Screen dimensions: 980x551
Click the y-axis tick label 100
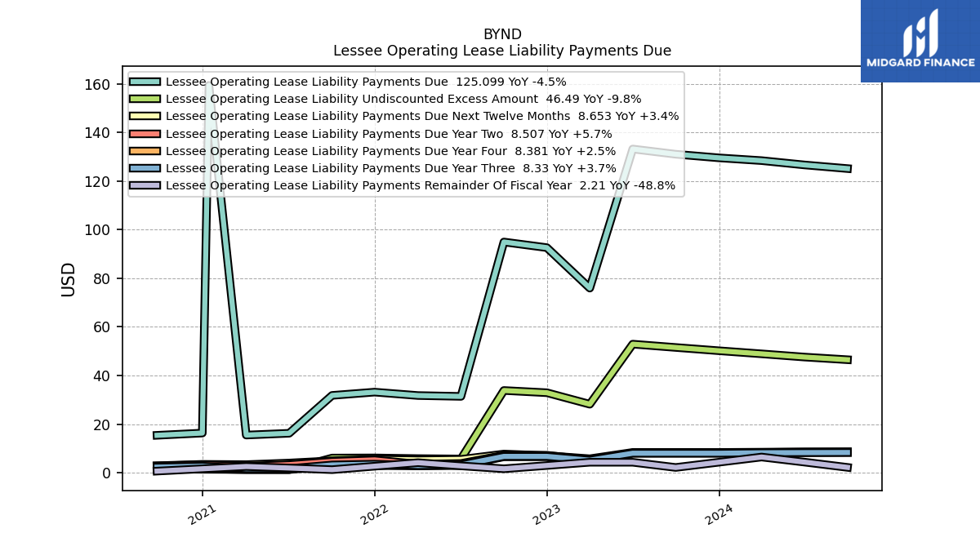[100, 230]
